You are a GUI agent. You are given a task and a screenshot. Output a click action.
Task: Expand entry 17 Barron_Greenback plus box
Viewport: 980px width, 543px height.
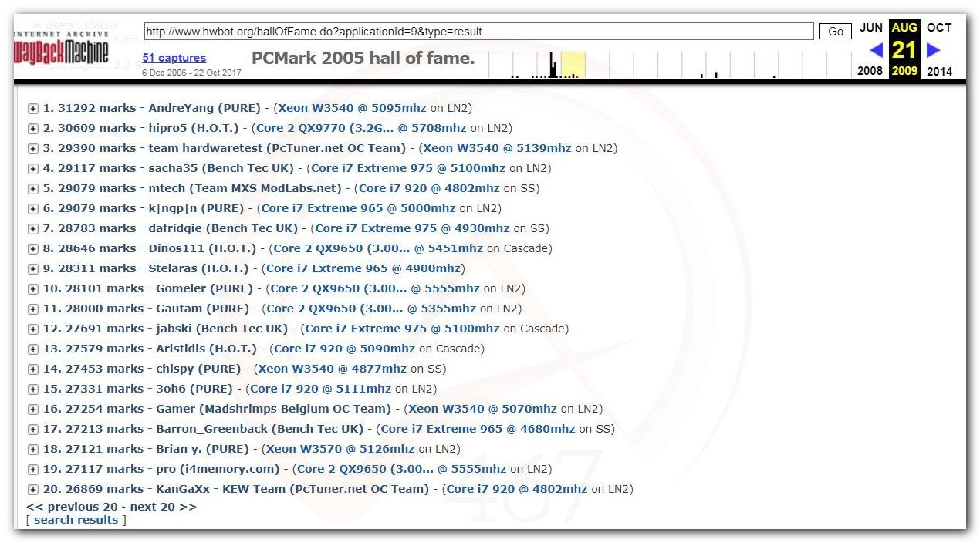tap(33, 430)
